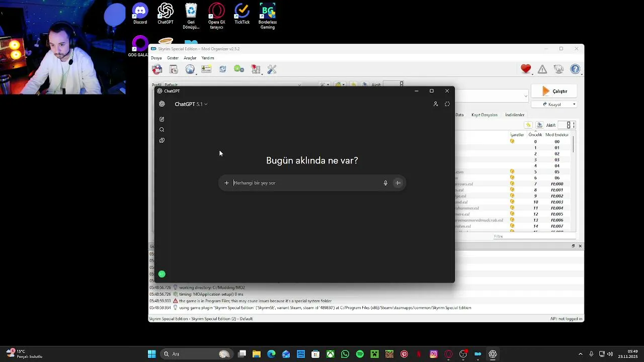Open File Explorer in taskbar
Viewport: 644px width, 362px height.
(x=256, y=354)
